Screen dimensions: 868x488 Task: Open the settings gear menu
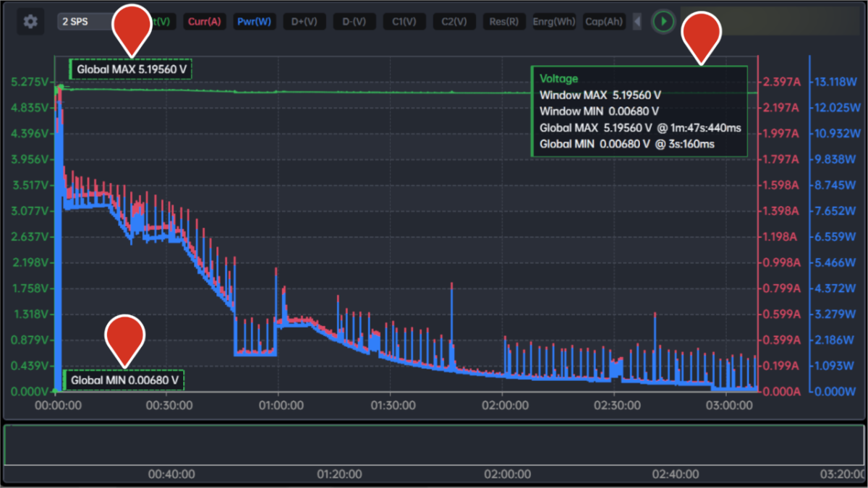pyautogui.click(x=30, y=22)
